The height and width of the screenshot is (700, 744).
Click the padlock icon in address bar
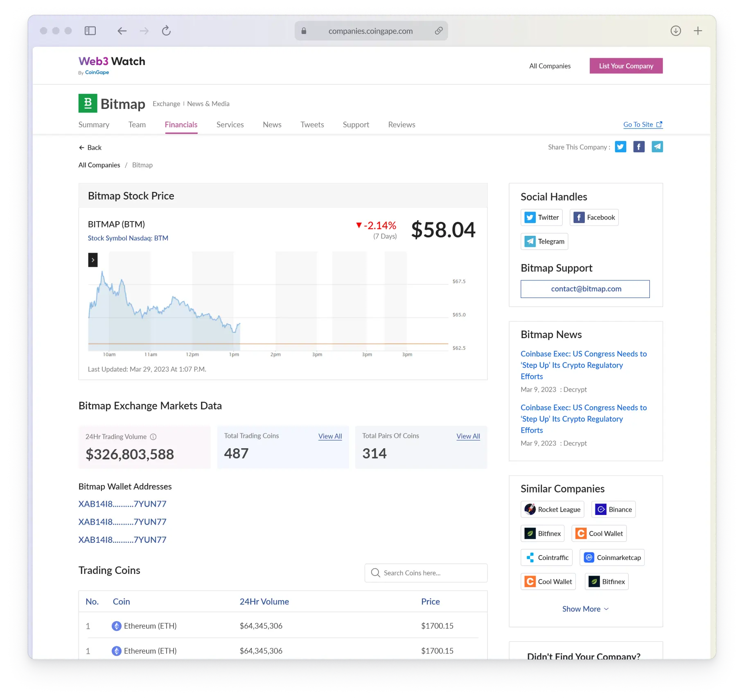(304, 31)
